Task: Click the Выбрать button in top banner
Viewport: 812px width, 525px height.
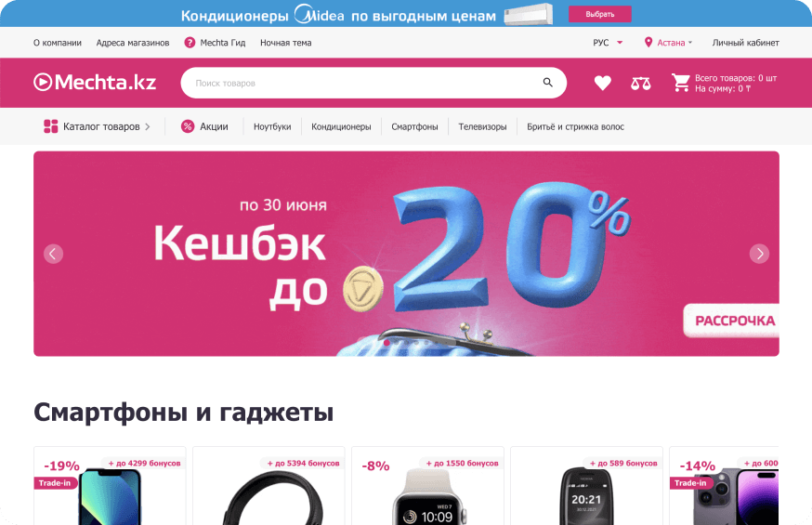Action: click(x=599, y=14)
